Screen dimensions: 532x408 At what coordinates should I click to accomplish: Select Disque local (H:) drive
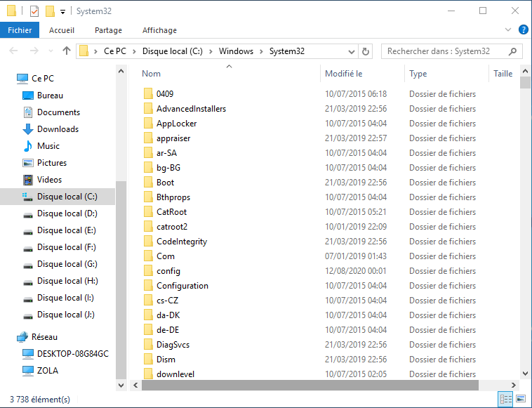click(x=60, y=281)
